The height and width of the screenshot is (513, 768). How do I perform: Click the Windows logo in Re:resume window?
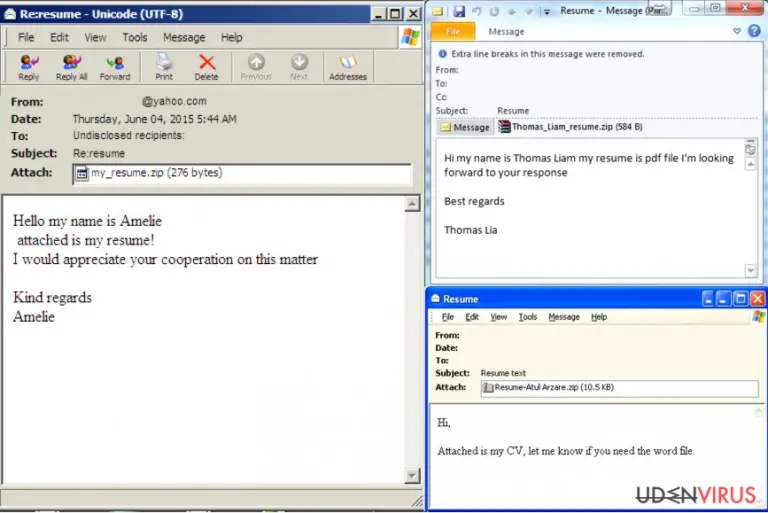[x=410, y=37]
